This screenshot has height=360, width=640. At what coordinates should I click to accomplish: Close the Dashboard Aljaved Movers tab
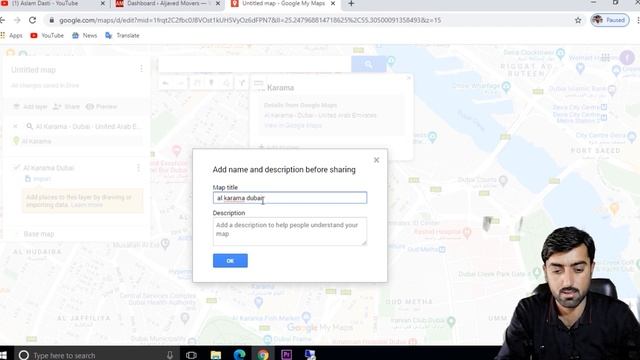[x=218, y=4]
